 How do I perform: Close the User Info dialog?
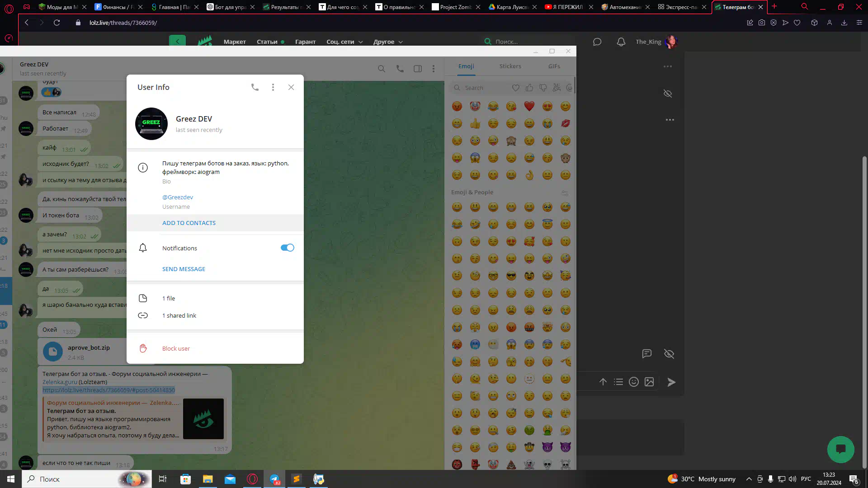coord(291,87)
